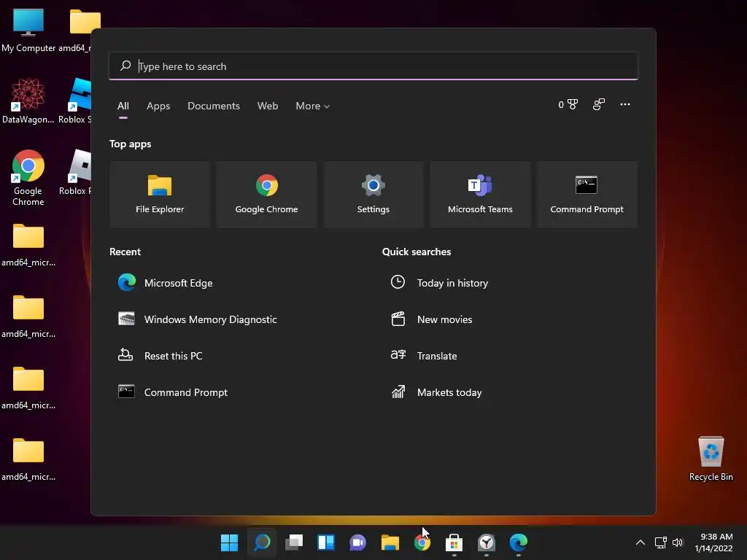This screenshot has width=747, height=560.
Task: Open Windows Memory Diagnostic recent item
Action: pyautogui.click(x=197, y=319)
